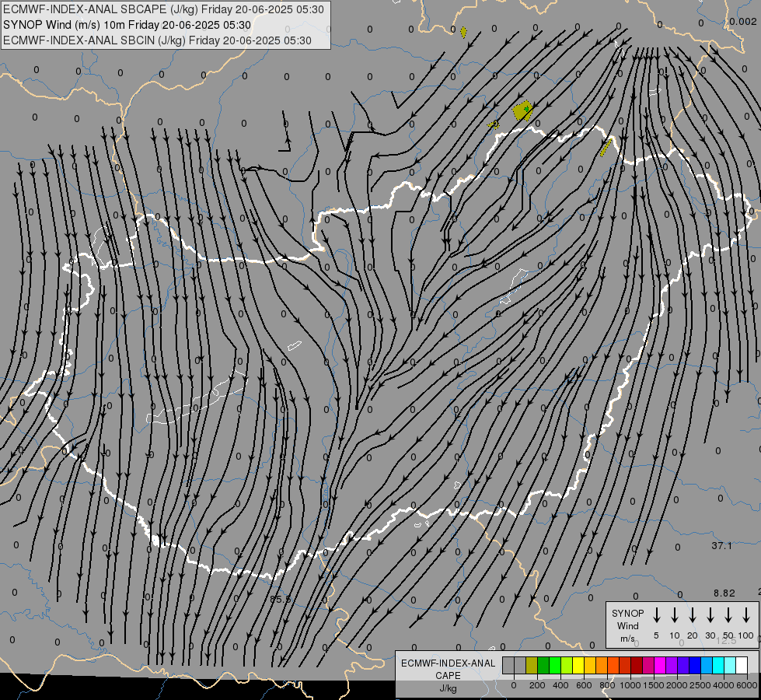
Task: Click the 30 m/s wind arrow in legend
Action: click(710, 615)
